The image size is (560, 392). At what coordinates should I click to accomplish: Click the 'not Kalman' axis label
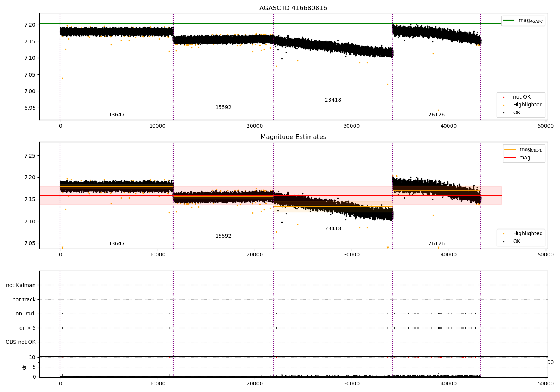[x=21, y=286]
